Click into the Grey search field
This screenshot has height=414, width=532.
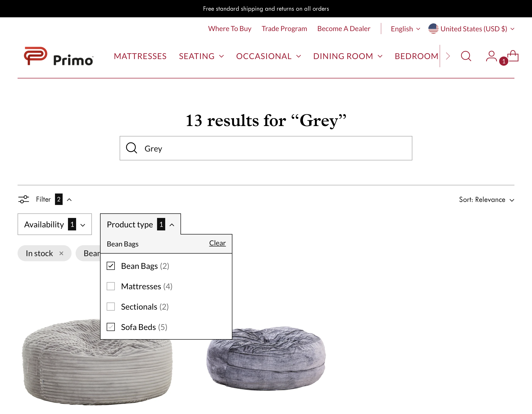pyautogui.click(x=266, y=148)
